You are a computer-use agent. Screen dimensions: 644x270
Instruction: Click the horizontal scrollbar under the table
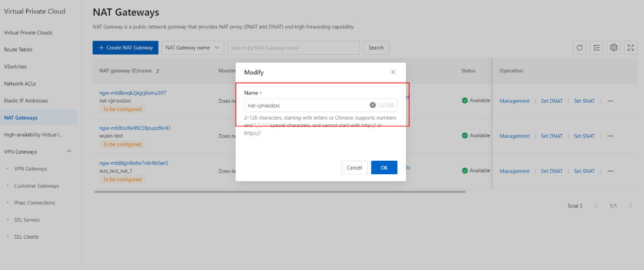280,192
